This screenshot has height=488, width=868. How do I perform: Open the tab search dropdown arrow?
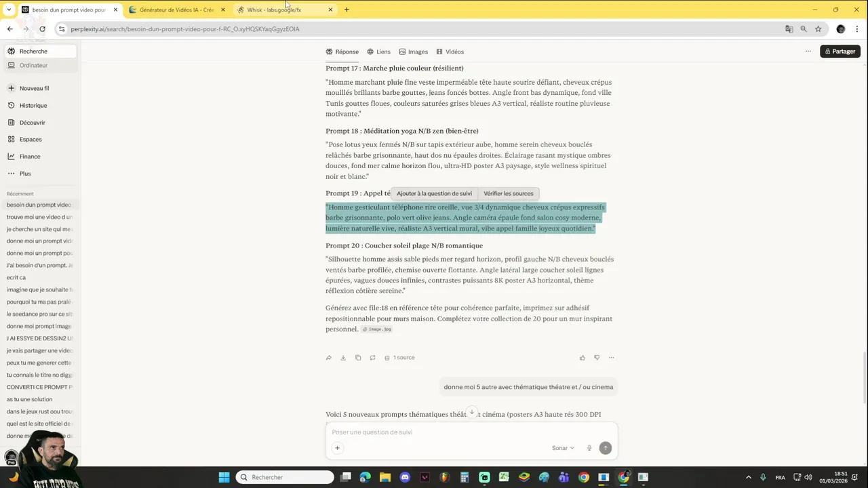[9, 10]
